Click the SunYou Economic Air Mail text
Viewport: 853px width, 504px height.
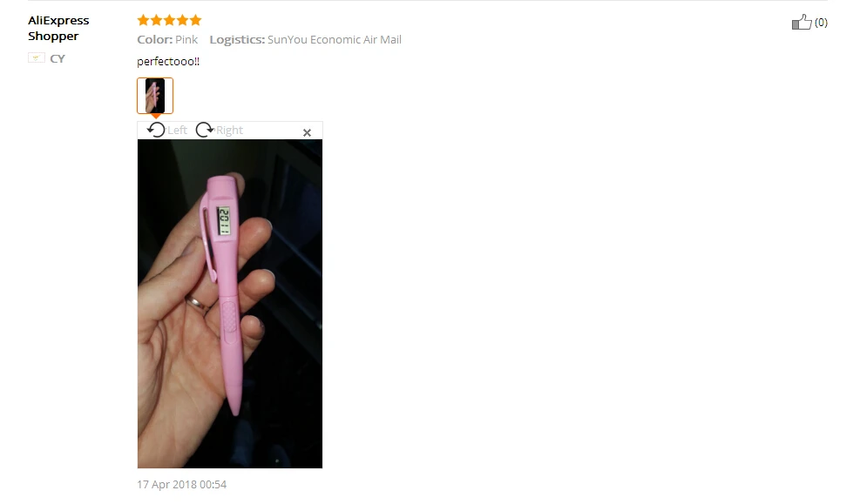(335, 40)
